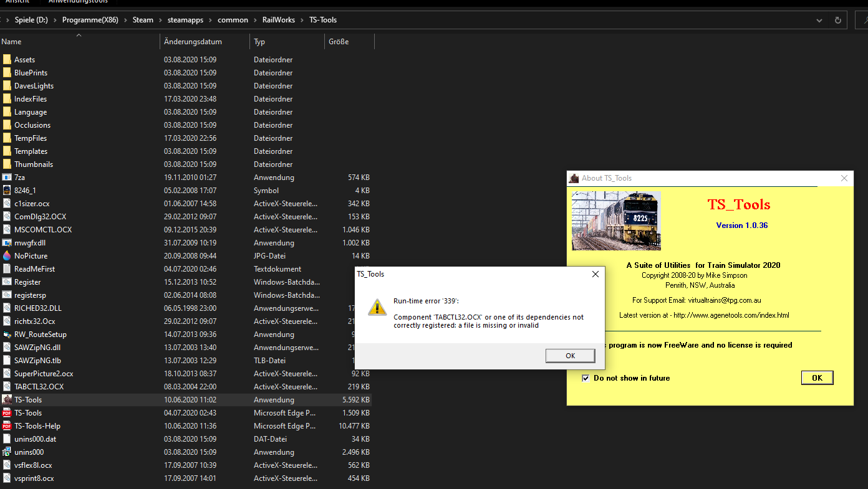
Task: Click the TempFiles folder icon
Action: (x=7, y=138)
